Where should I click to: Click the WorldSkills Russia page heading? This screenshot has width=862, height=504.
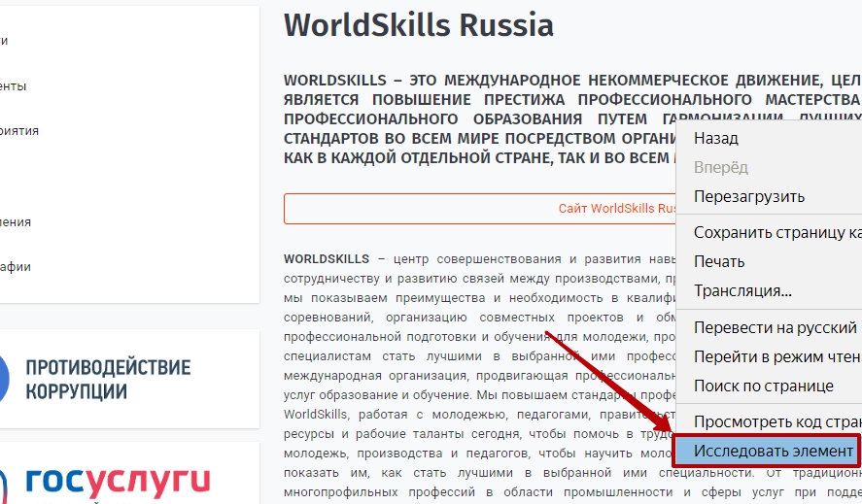(x=418, y=25)
